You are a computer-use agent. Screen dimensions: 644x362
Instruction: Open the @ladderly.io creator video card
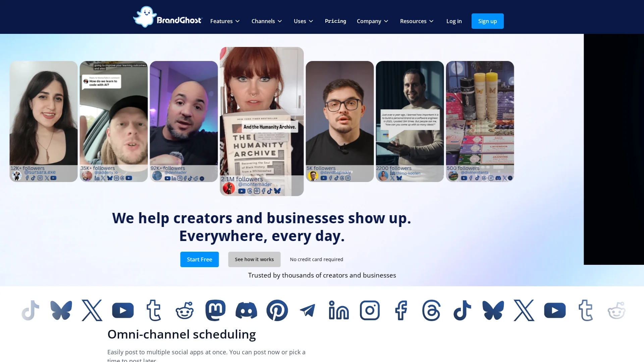(114, 121)
